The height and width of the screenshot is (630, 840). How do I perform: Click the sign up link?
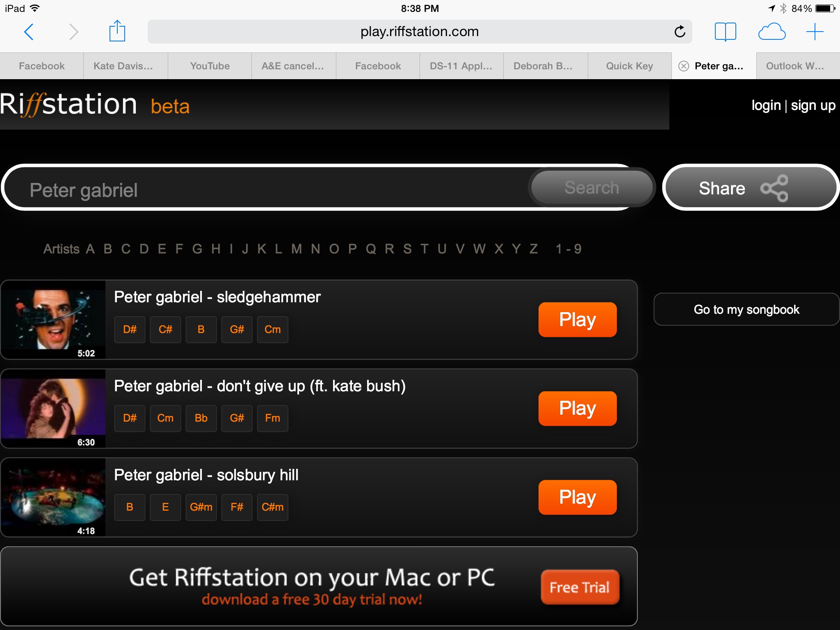coord(813,105)
